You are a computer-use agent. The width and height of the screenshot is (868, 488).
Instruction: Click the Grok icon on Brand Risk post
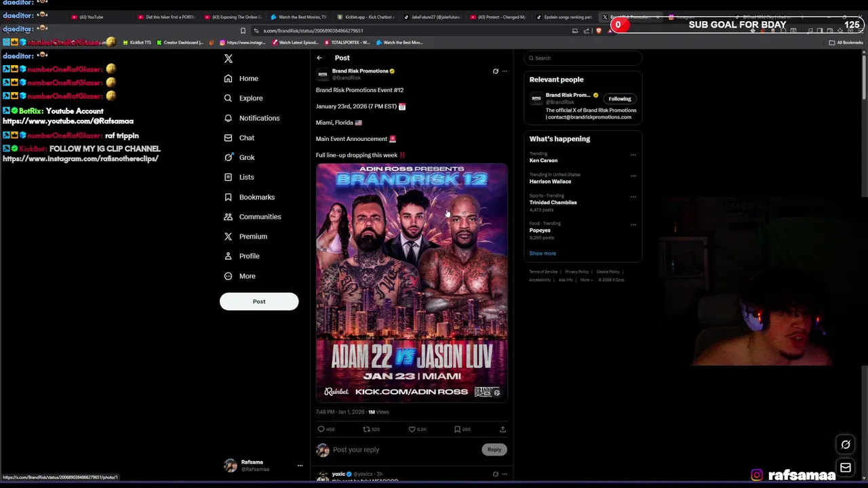pos(495,71)
